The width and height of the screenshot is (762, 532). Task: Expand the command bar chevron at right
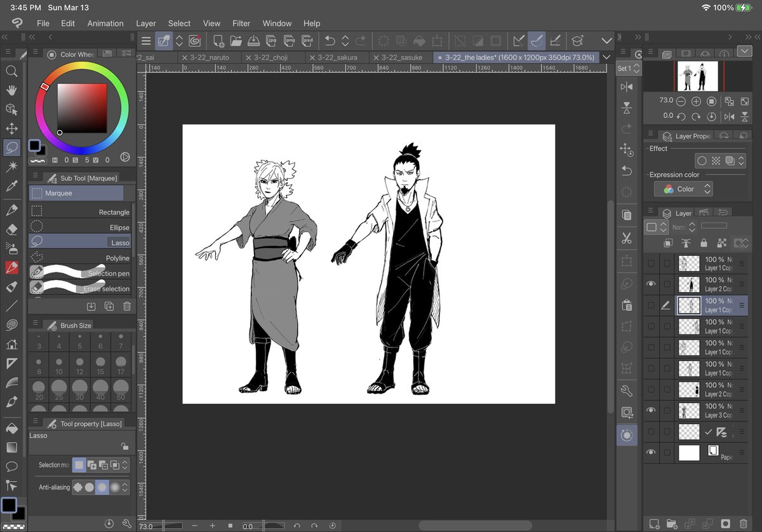(x=606, y=41)
